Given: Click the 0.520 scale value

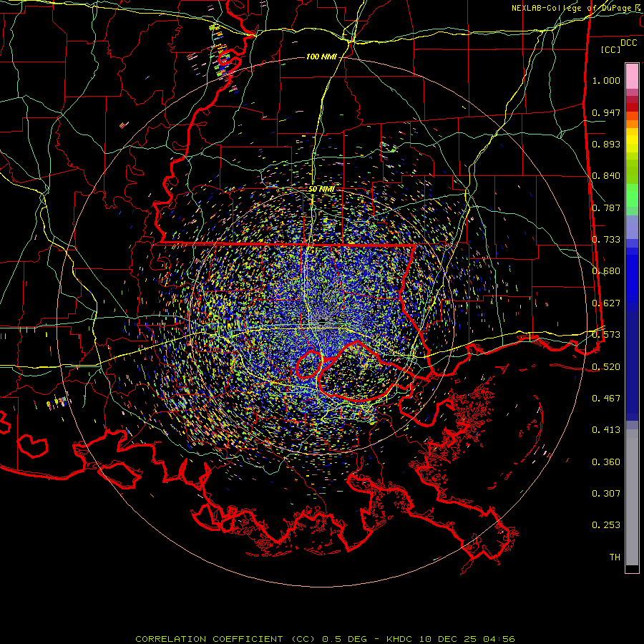Looking at the screenshot, I should [x=606, y=367].
